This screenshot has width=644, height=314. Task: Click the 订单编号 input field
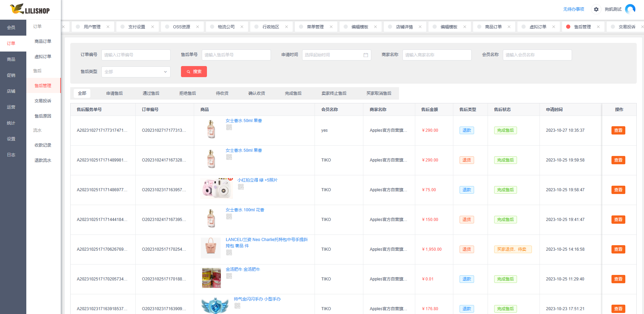tap(136, 55)
